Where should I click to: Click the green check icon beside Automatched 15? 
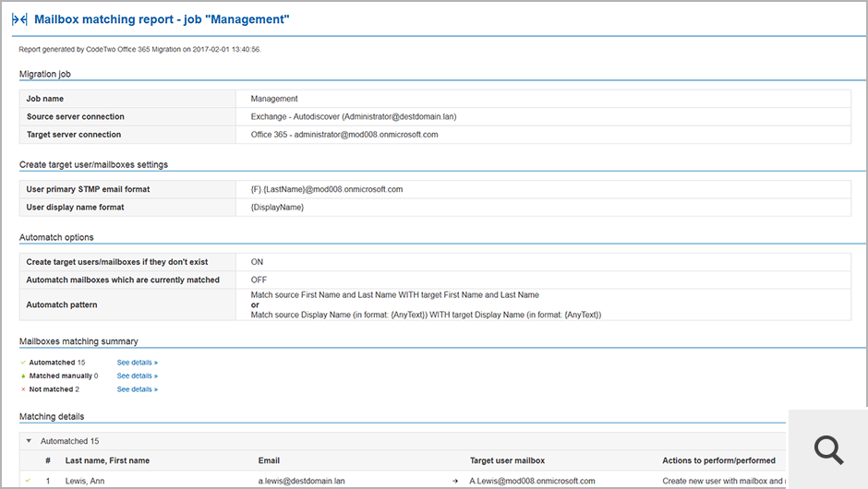click(x=23, y=363)
